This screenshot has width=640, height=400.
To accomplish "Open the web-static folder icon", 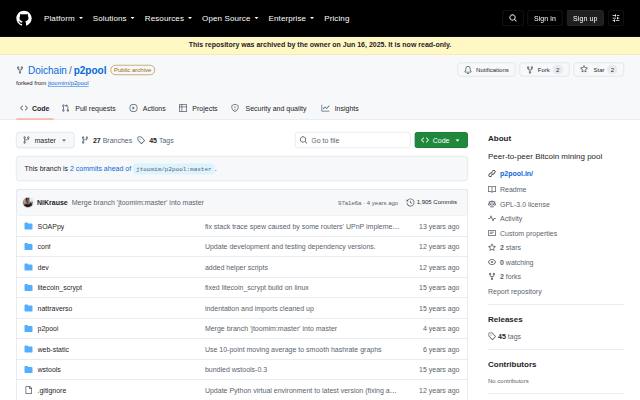I will (28, 349).
